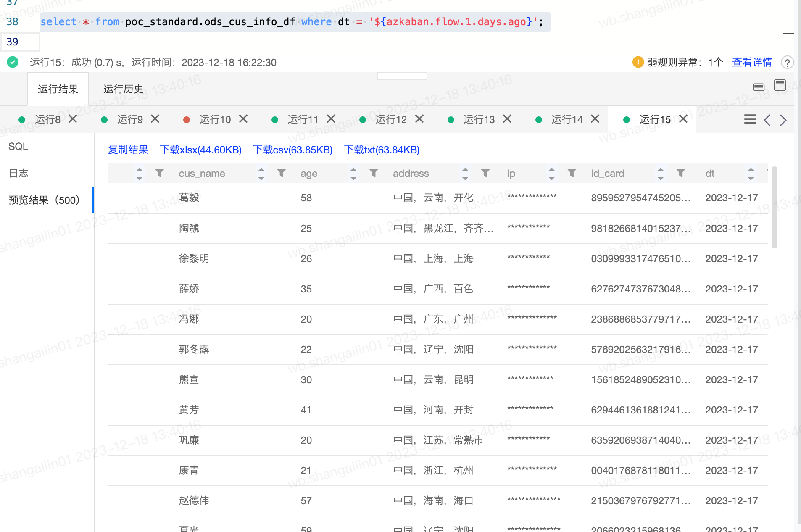Open the SQL side section

(18, 147)
